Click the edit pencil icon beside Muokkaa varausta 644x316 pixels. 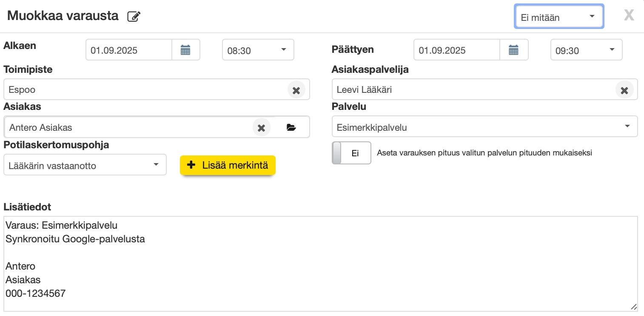(x=134, y=17)
